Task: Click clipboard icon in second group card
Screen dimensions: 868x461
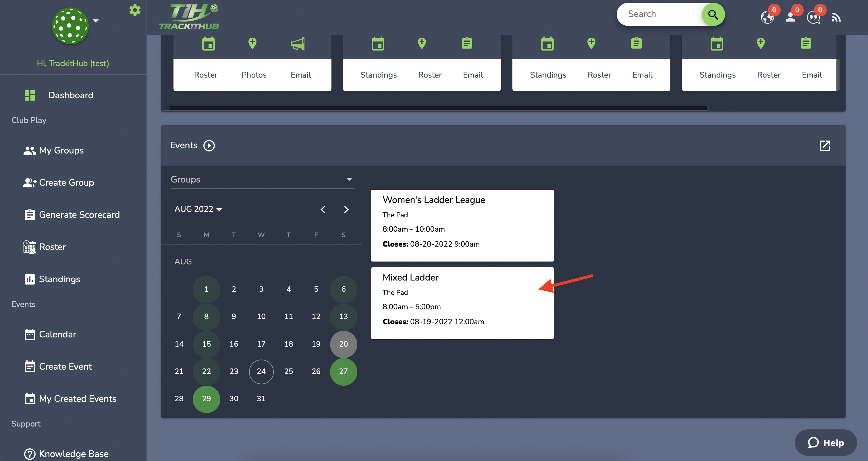Action: pos(467,43)
